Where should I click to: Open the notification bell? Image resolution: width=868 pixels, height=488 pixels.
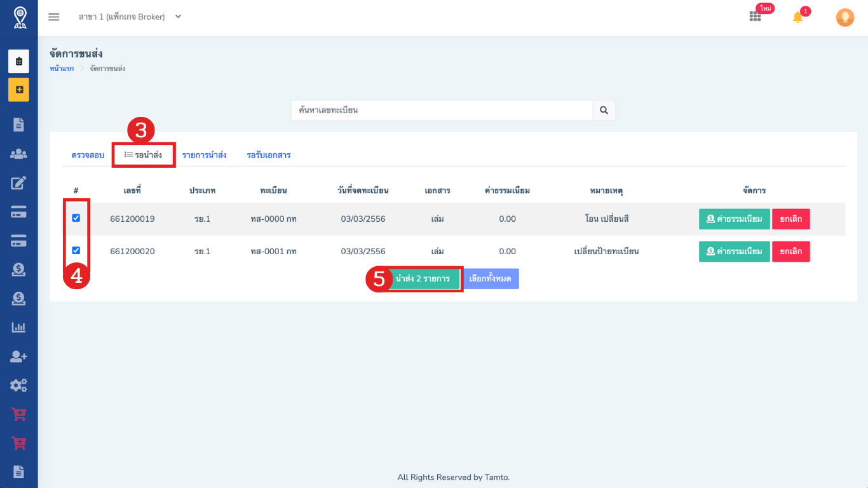point(798,17)
